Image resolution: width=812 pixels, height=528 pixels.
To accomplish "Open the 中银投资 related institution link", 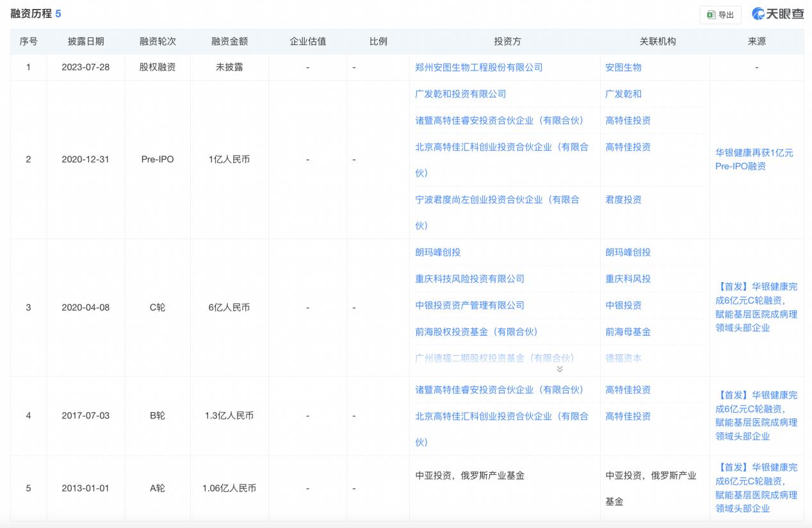I will (x=623, y=305).
